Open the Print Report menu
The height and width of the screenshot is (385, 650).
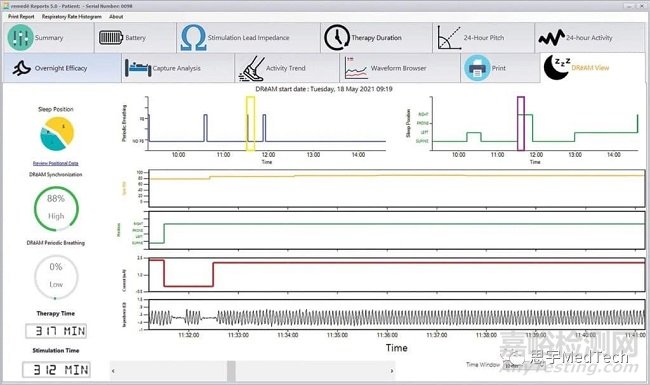point(21,17)
